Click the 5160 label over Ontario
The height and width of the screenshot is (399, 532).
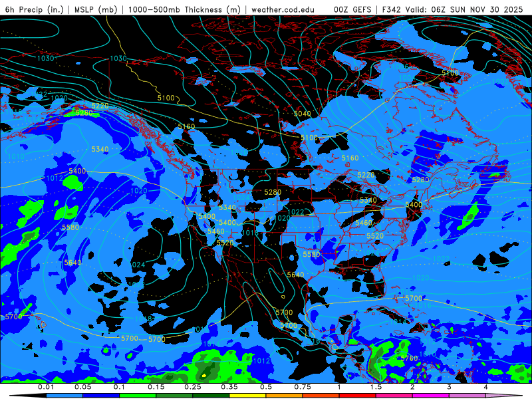coord(350,158)
